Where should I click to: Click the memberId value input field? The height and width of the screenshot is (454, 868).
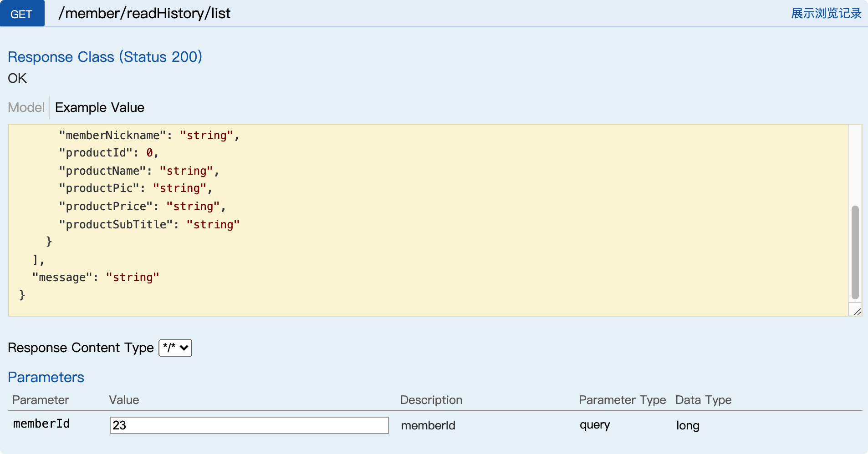tap(249, 425)
